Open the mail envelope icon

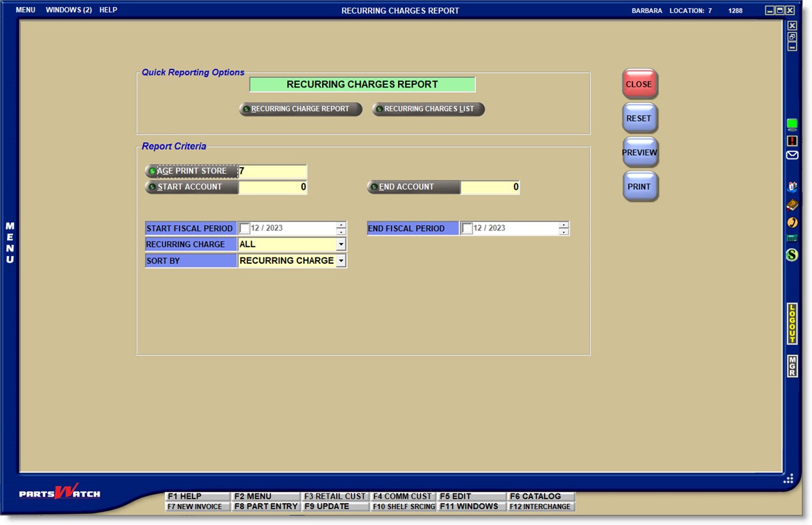[x=792, y=155]
